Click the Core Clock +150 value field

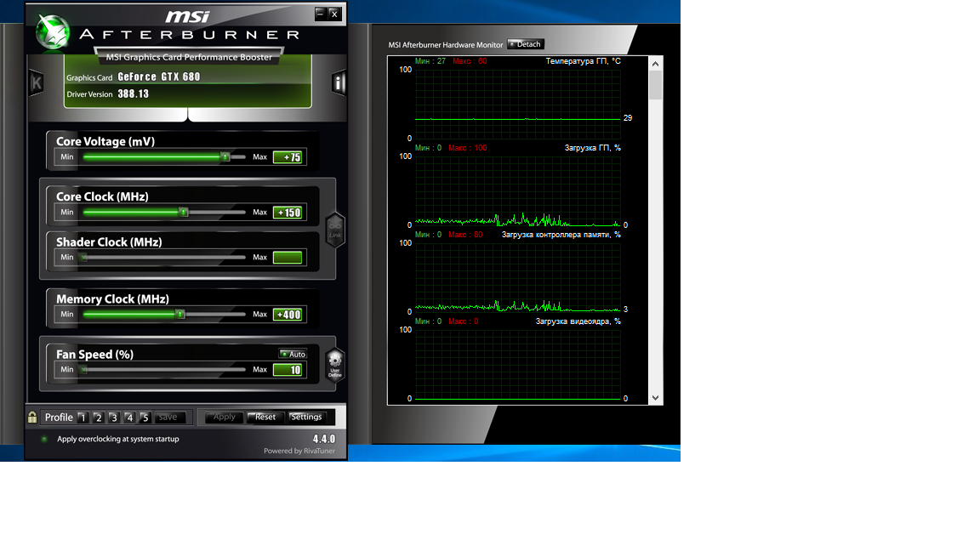pos(288,213)
